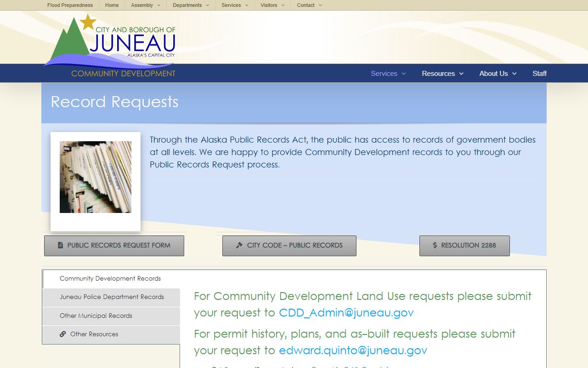This screenshot has height=368, width=588.
Task: Open the Resolution 2288 button
Action: point(464,246)
